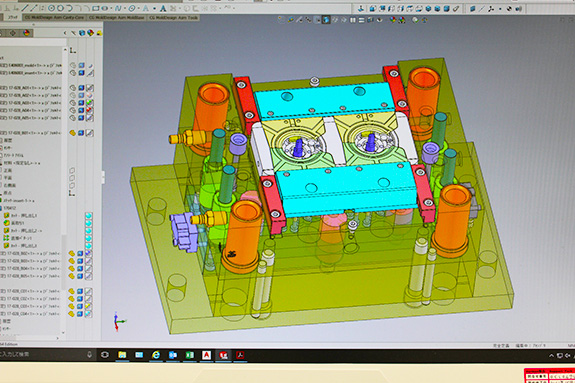Collapse the display pane chevron arrow
Viewport: 575px width, 383px height.
click(65, 33)
